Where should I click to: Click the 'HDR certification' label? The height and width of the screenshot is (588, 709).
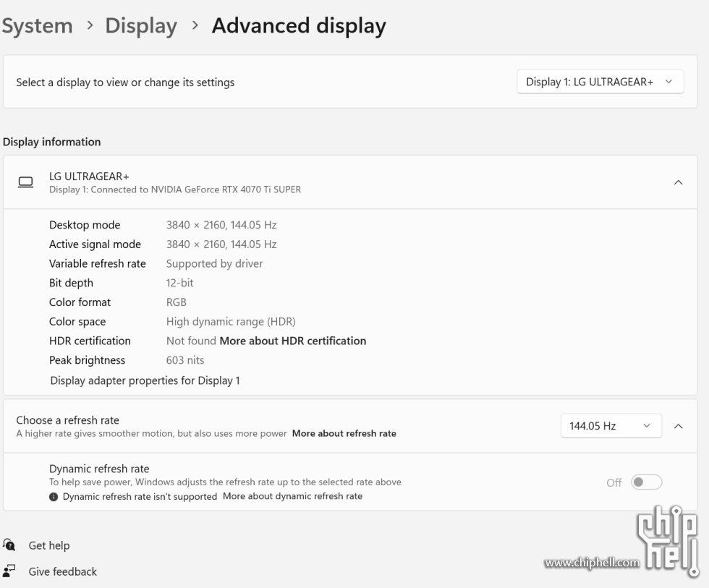pos(90,341)
